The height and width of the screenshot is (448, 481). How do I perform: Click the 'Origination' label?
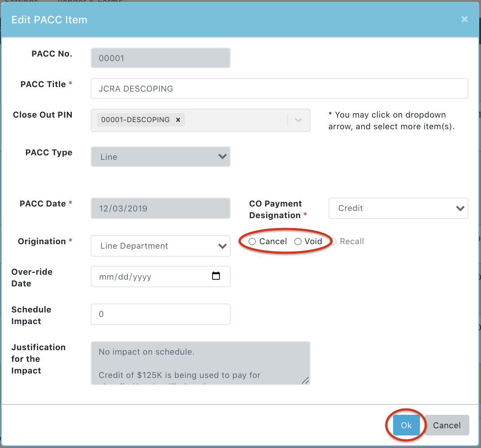[42, 242]
